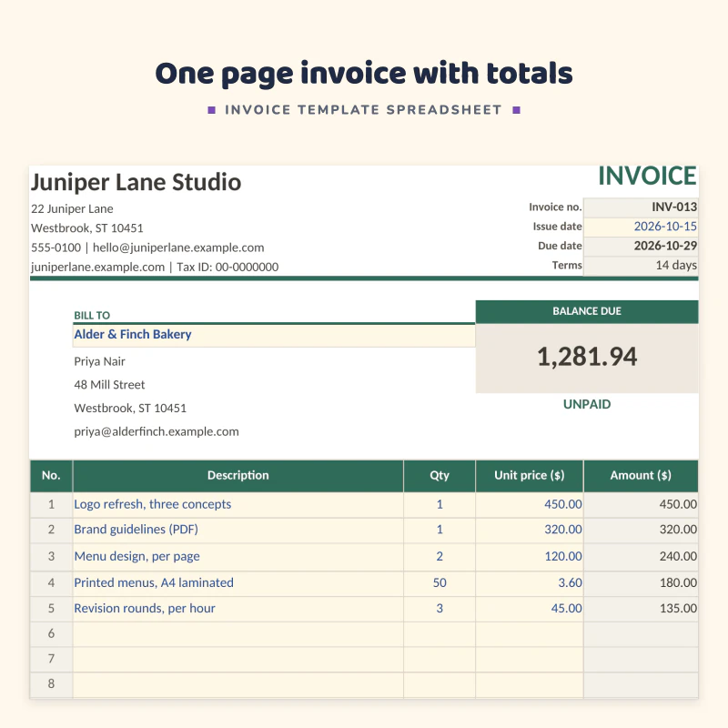Viewport: 728px width, 728px height.
Task: Click the Qty column header
Action: click(440, 476)
